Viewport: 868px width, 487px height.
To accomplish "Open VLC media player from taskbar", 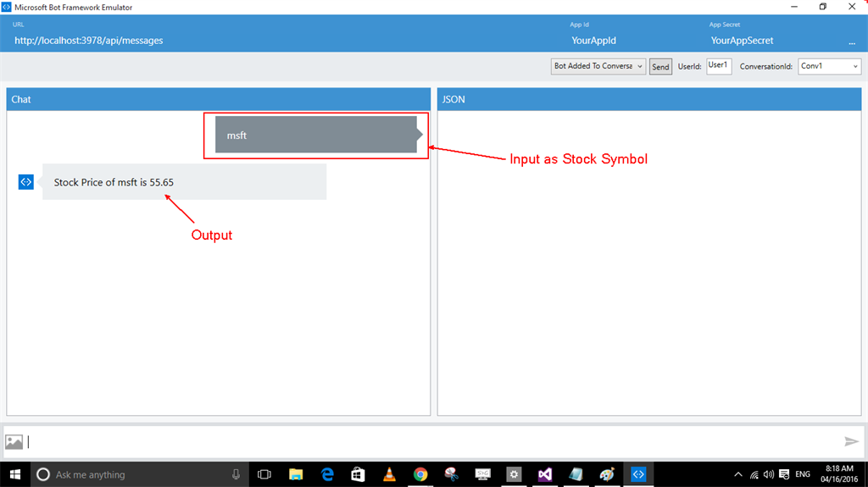I will (389, 474).
